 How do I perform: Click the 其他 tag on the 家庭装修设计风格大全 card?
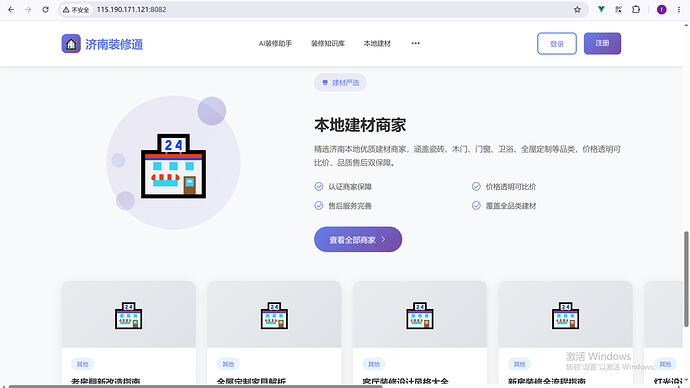374,364
